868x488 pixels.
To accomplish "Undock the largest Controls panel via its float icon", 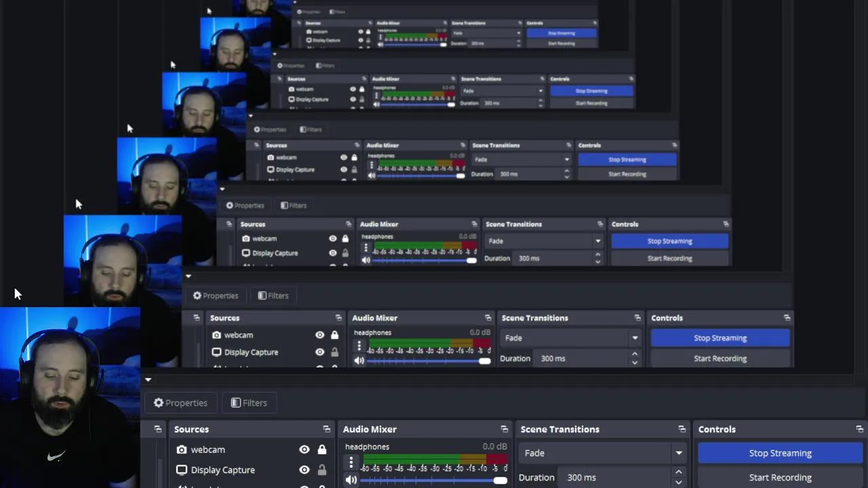I will [860, 429].
